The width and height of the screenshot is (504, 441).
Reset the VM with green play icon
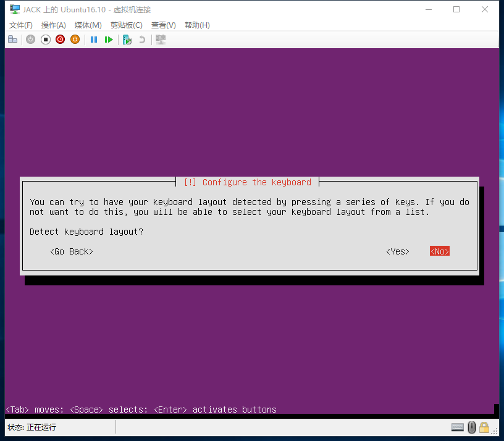(109, 40)
